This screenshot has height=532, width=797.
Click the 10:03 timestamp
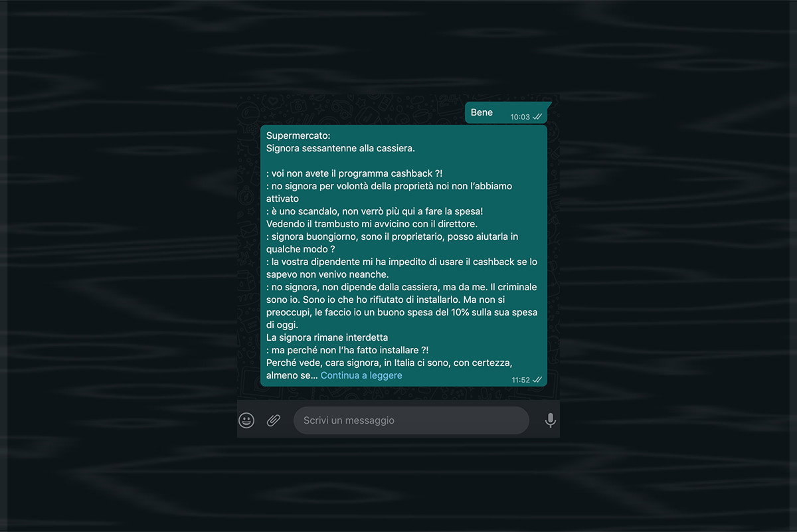(520, 117)
